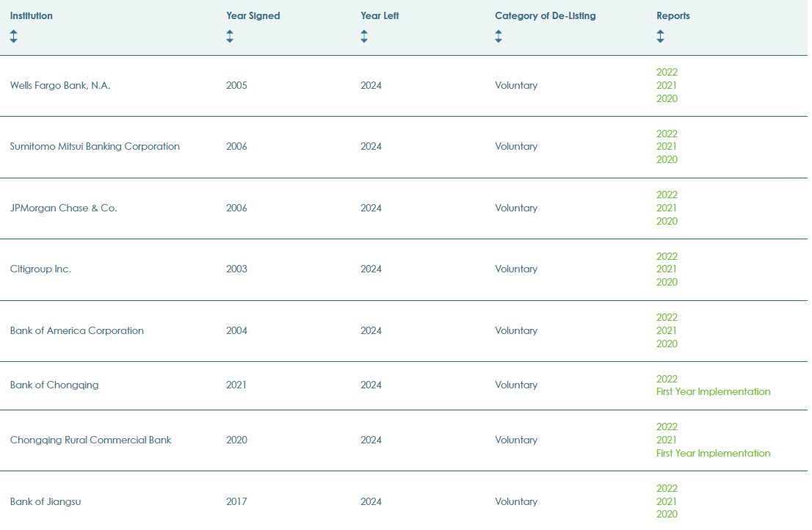Open Bank of Jiangsu 2022 report
The height and width of the screenshot is (530, 812).
pyautogui.click(x=667, y=488)
